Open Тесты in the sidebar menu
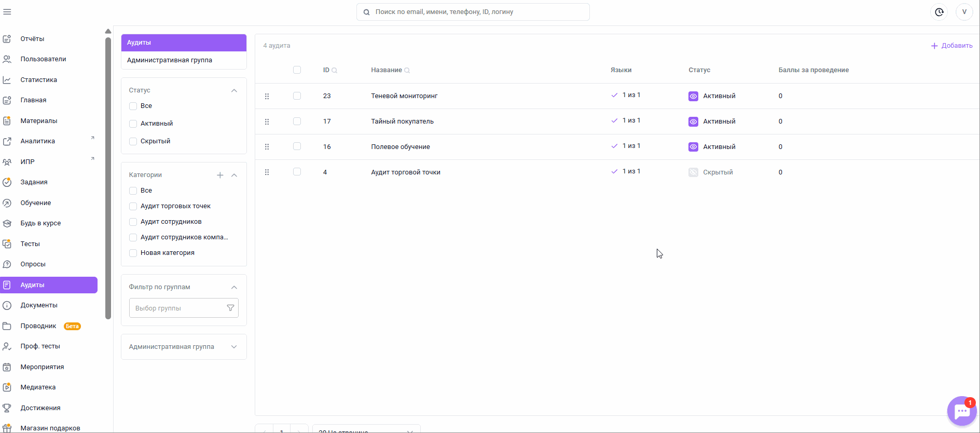Screen dimensions: 980x433 click(30, 244)
